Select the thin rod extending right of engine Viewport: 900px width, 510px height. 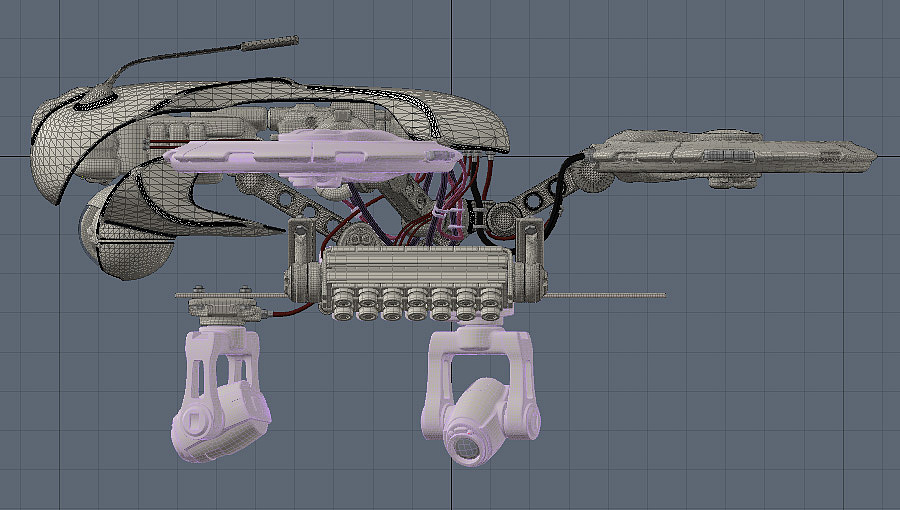pos(605,295)
